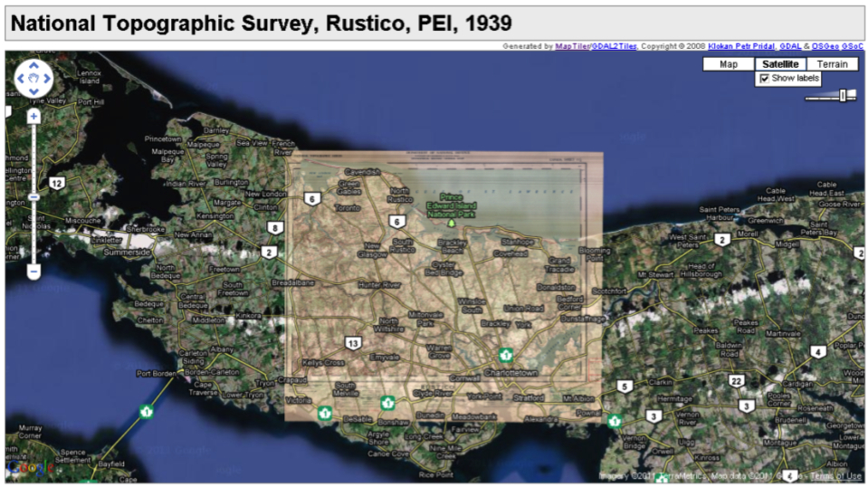Viewport: 868px width, 487px height.
Task: Open the Klokan Petr Pridal link
Action: [x=741, y=46]
